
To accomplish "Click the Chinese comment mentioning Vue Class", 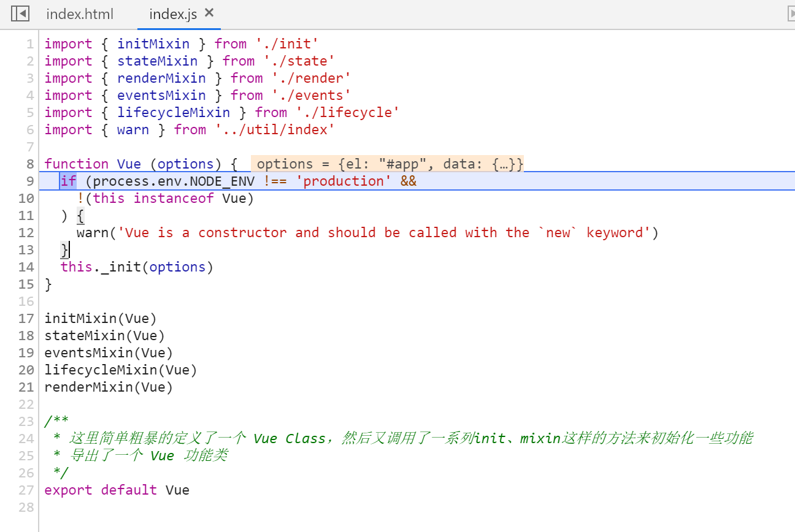I will (x=402, y=439).
